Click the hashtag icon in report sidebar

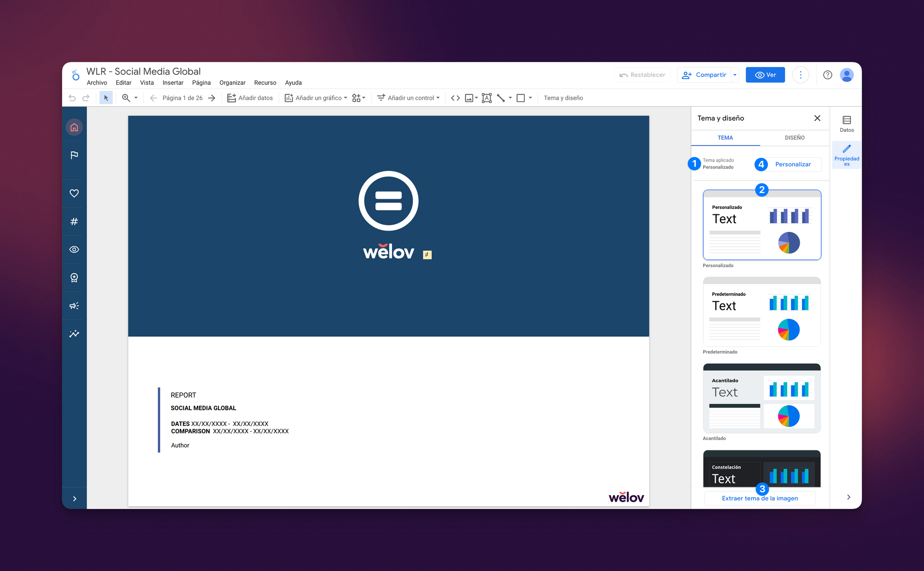[74, 221]
